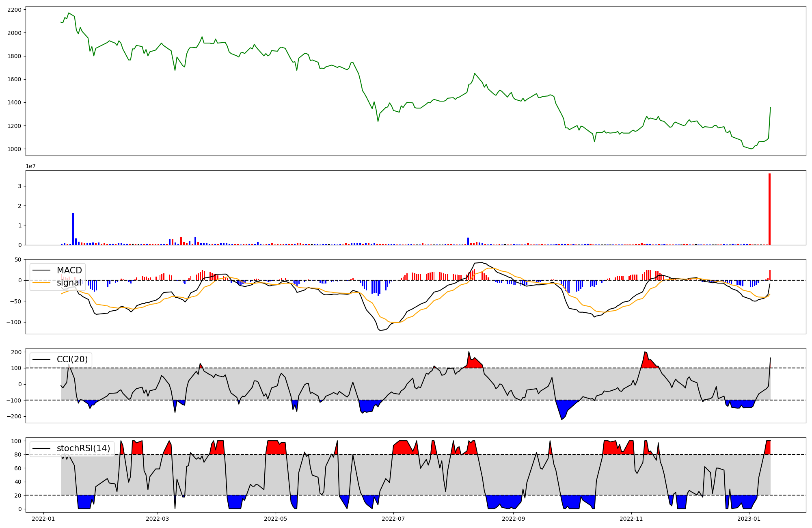Click the tallest red volume bar
The width and height of the screenshot is (812, 528).
tap(769, 209)
